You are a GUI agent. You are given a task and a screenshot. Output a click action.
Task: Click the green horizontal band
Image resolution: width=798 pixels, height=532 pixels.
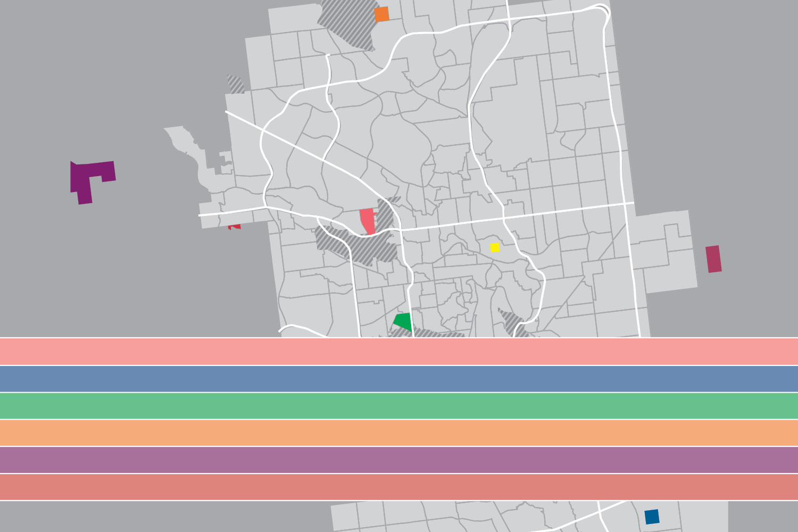(399, 406)
